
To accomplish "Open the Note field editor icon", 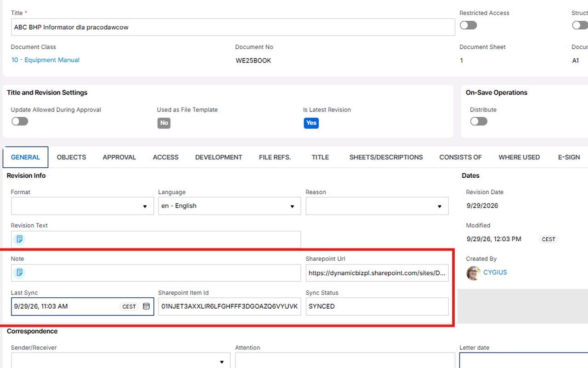I will pyautogui.click(x=19, y=272).
